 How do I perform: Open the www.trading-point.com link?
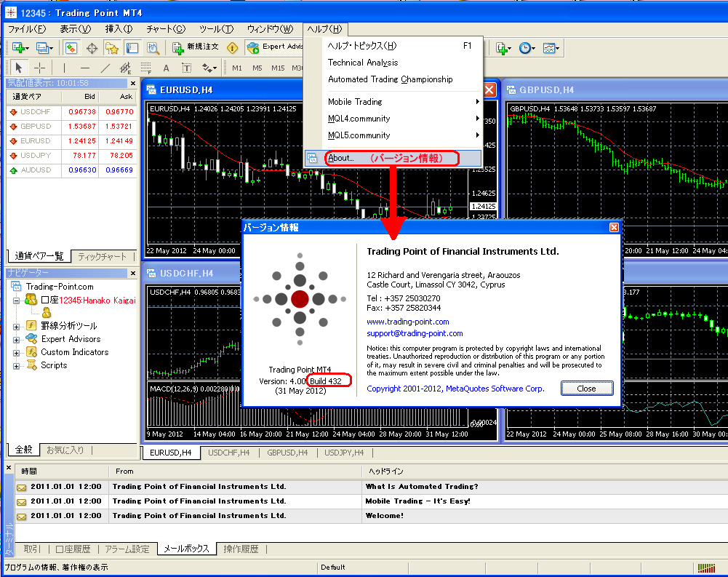(408, 322)
